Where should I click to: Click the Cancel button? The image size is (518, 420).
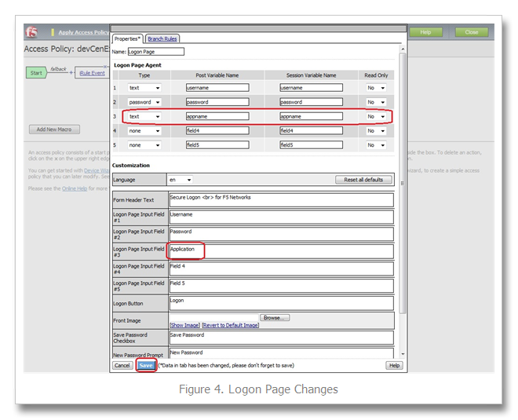click(x=122, y=365)
